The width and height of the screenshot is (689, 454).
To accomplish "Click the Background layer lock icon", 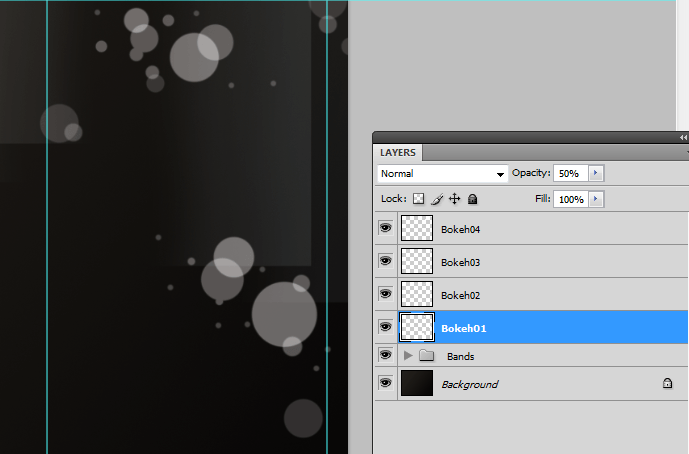I will click(667, 383).
